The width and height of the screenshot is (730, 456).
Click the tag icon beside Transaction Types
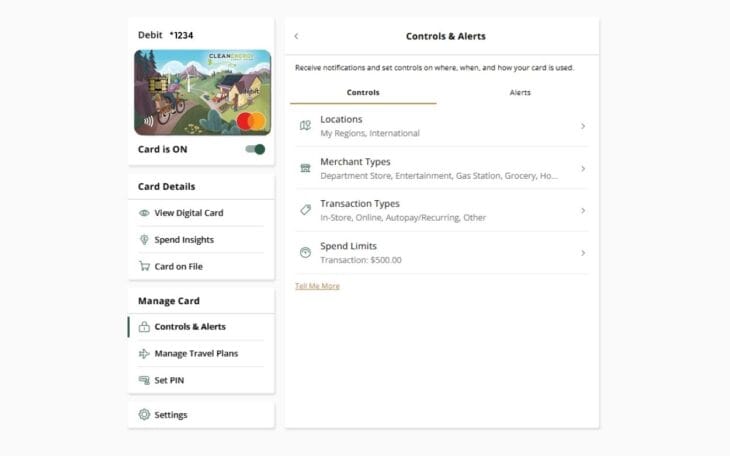(305, 210)
